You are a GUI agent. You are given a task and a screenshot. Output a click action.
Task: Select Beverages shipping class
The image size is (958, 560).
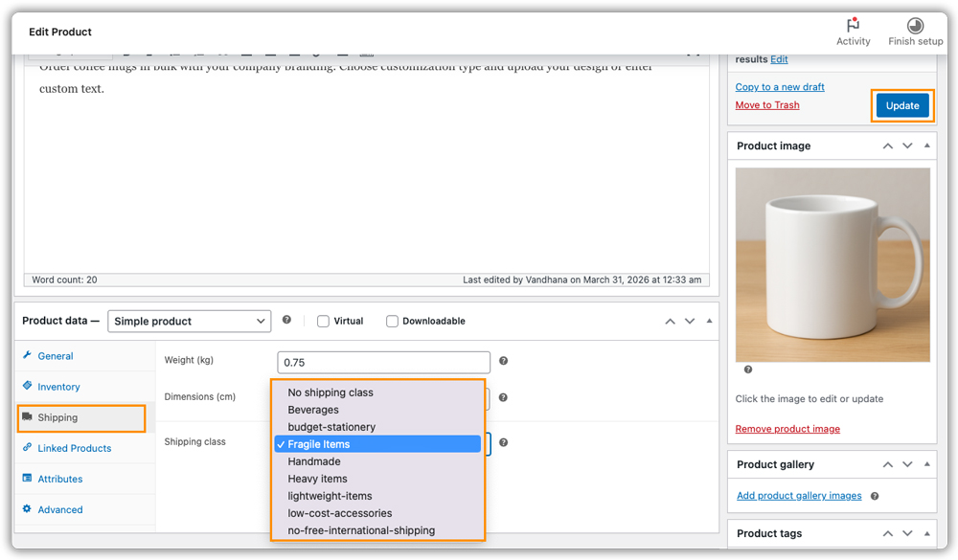pyautogui.click(x=377, y=410)
